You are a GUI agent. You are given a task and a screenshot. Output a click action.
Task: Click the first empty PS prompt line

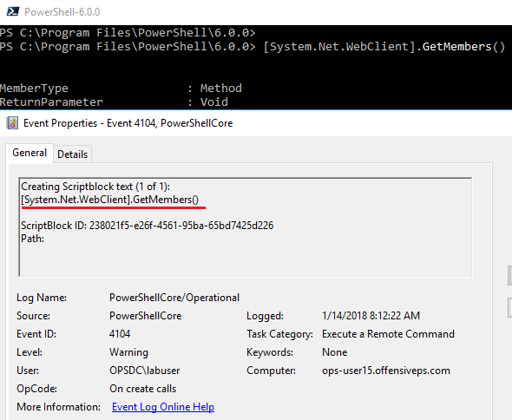pyautogui.click(x=128, y=33)
